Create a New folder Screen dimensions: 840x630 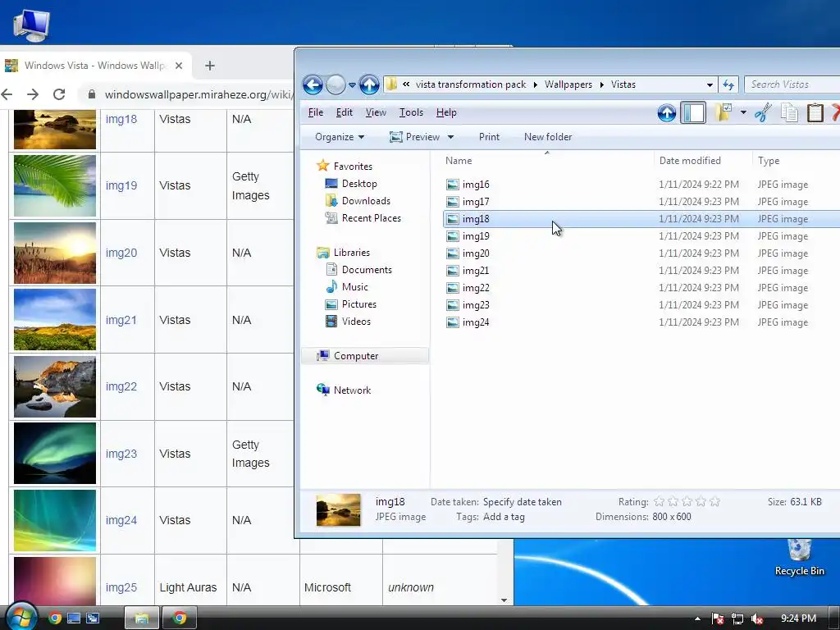548,137
